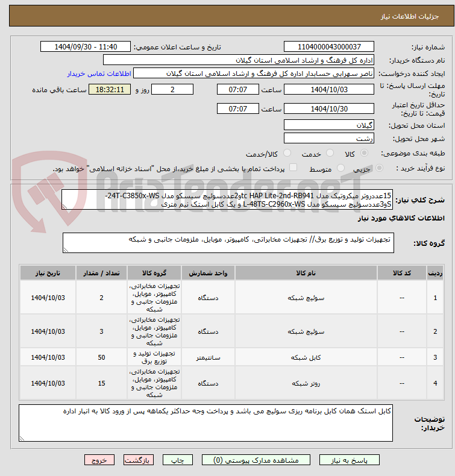
Task: Click the کابل شبکه item name
Action: click(306, 357)
